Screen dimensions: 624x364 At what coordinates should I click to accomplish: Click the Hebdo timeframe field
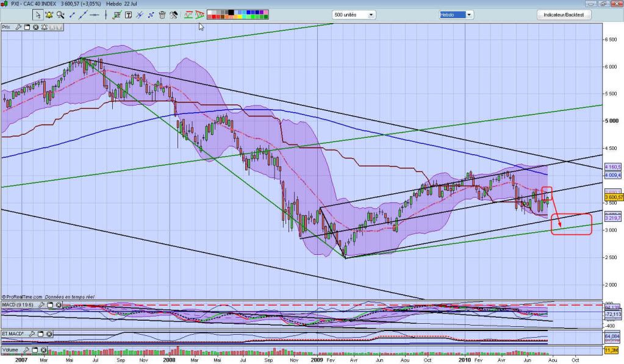click(x=452, y=15)
